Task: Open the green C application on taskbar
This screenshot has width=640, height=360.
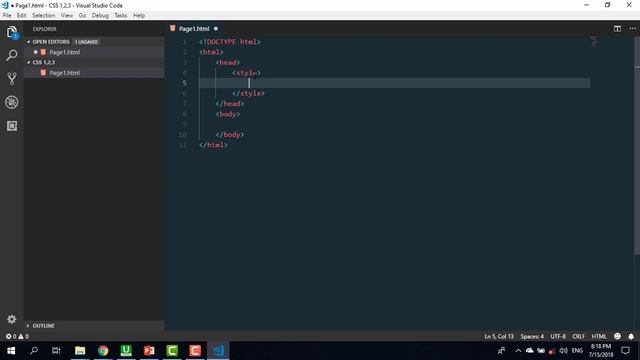Action: tap(172, 351)
